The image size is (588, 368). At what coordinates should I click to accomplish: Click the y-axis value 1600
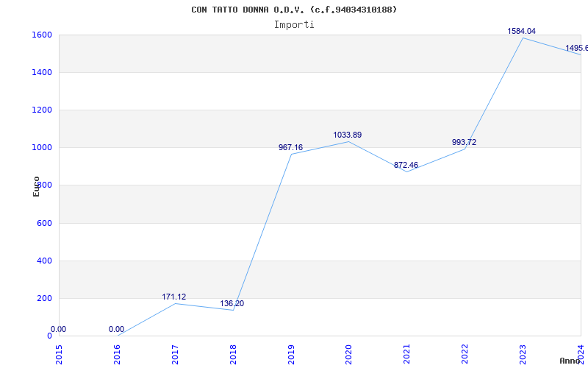[42, 35]
